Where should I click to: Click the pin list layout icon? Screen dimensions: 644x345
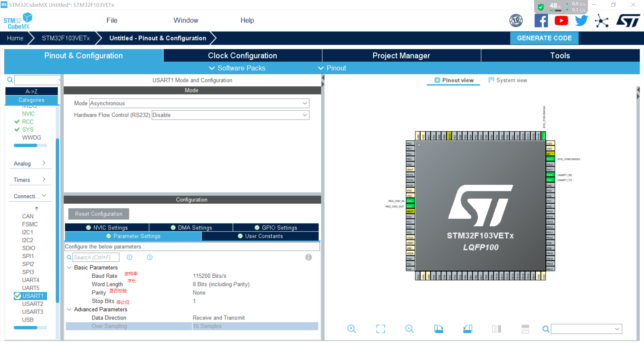[x=525, y=329]
